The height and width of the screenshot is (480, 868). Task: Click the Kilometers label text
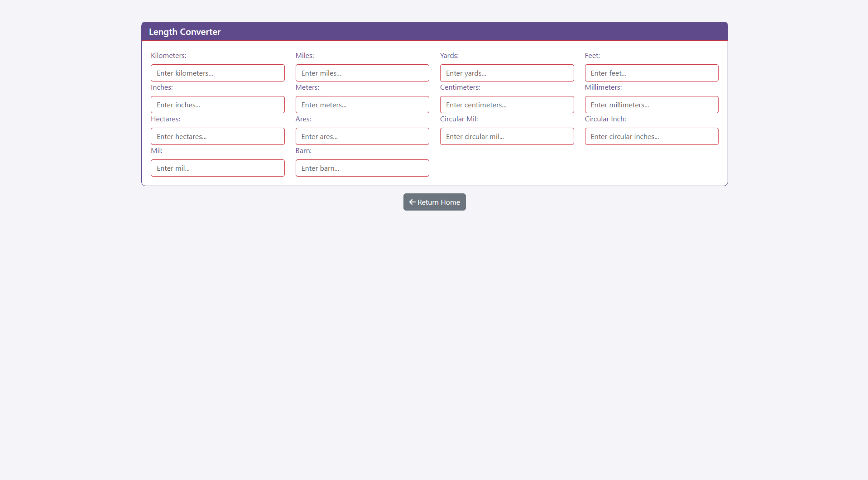pos(168,56)
